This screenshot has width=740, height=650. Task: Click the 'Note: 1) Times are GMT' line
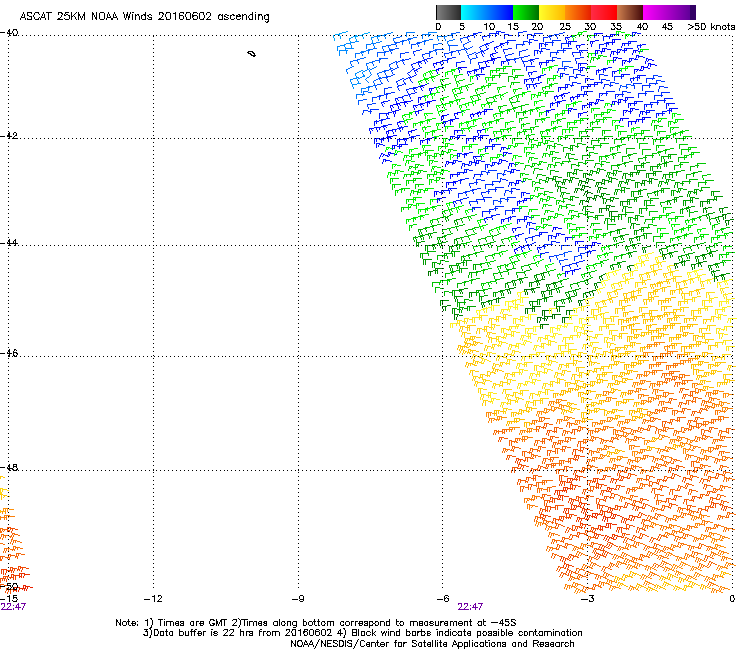pyautogui.click(x=316, y=623)
